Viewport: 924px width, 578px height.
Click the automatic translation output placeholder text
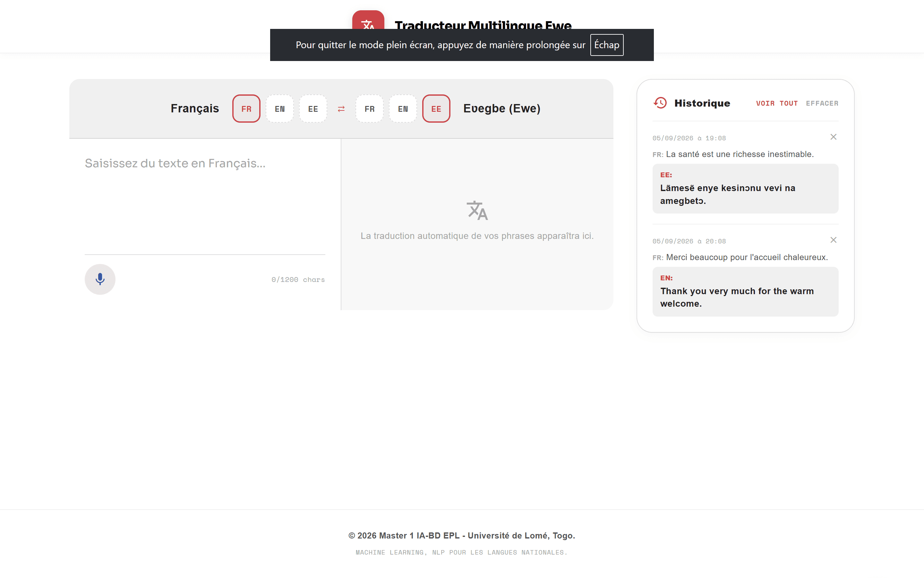477,236
